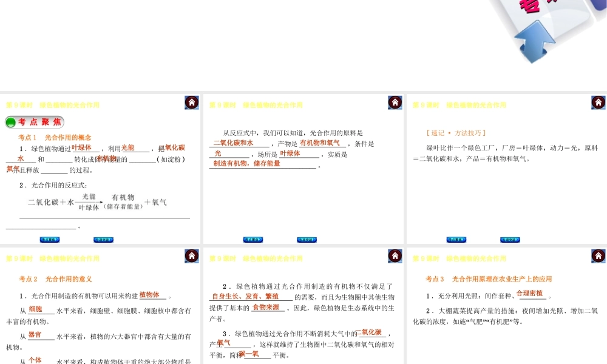Click the answer 二氧化碳和水
This screenshot has width=607, height=364.
click(234, 143)
